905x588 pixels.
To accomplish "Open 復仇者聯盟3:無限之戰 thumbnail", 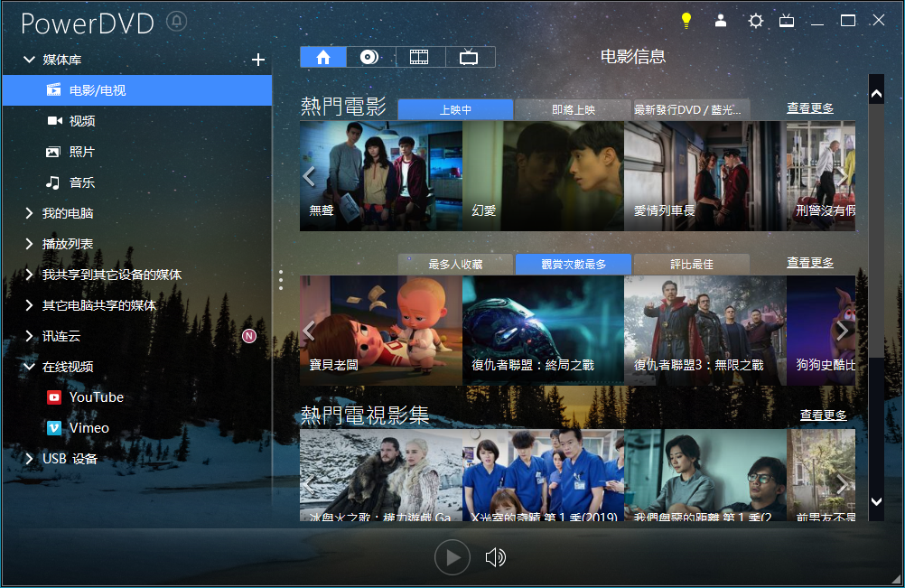I will tap(705, 330).
